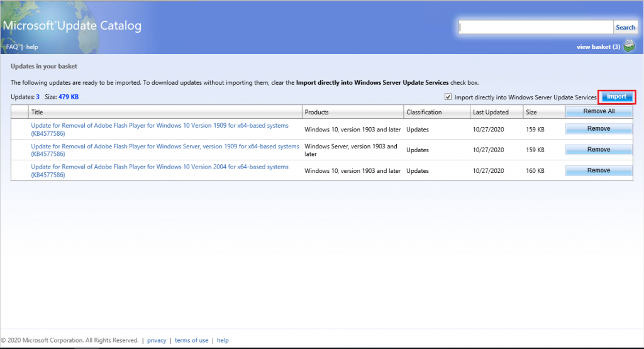Sort by the Products column header
This screenshot has width=644, height=349.
(x=353, y=112)
